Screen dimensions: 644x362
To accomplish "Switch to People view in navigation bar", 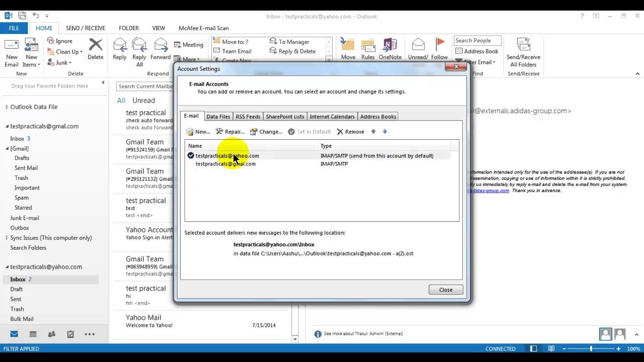I will click(x=51, y=334).
